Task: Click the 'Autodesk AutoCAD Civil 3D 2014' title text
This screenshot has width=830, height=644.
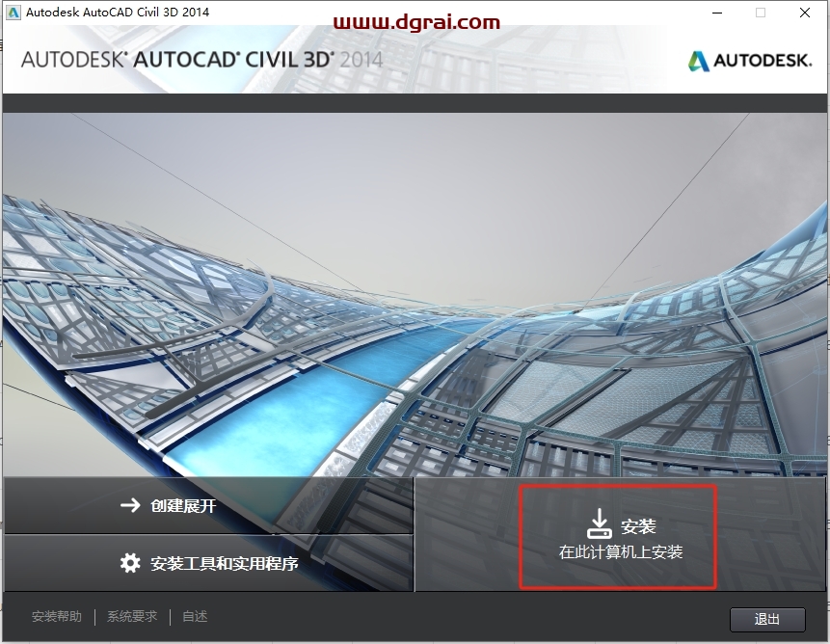Action: 118,13
